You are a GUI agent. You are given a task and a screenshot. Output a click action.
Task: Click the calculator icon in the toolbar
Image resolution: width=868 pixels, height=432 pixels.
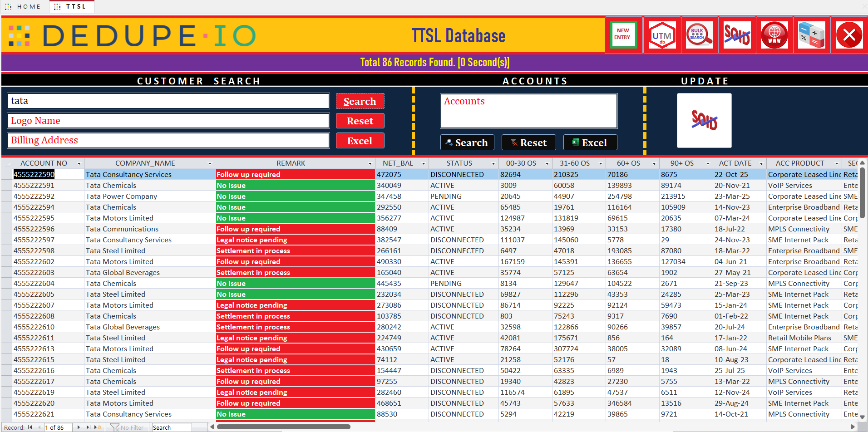(x=812, y=34)
